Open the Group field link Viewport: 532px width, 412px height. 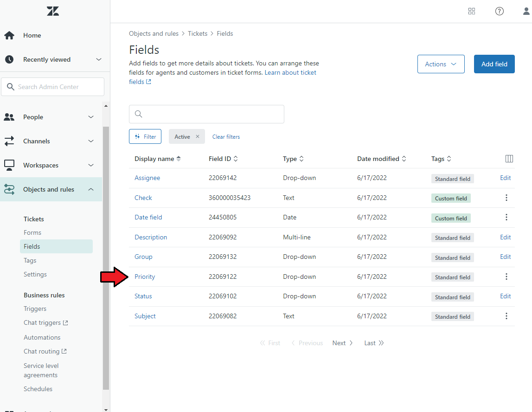[x=143, y=257]
